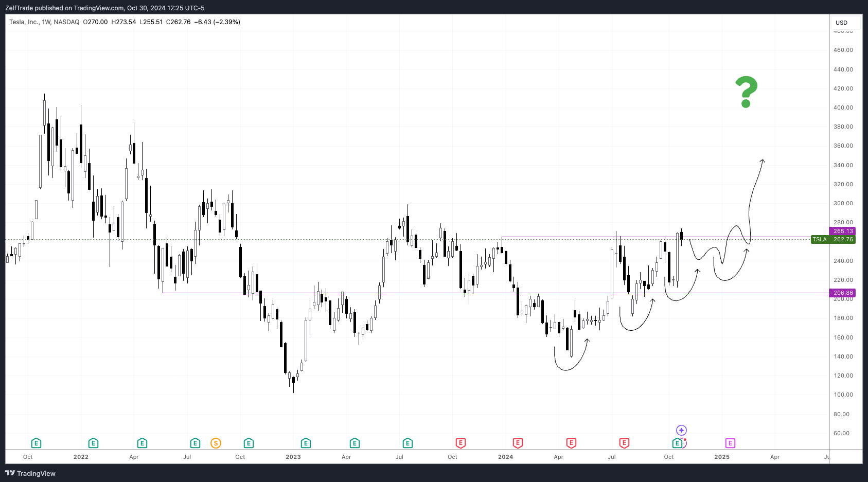Click the purple upcoming earnings "E" marker

730,443
